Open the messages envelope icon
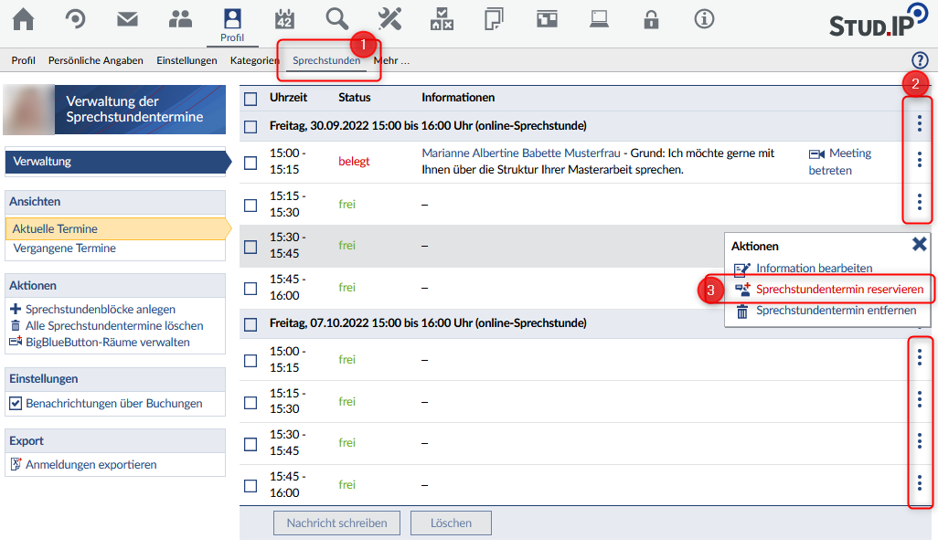The height and width of the screenshot is (560, 938). [x=128, y=19]
